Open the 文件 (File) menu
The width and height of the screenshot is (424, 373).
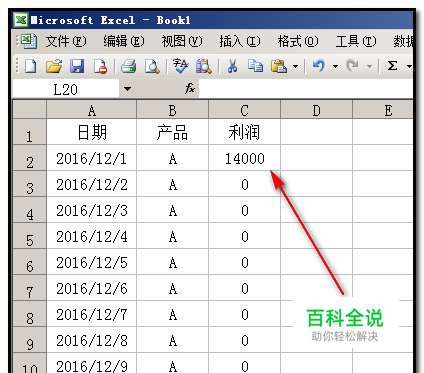point(66,41)
